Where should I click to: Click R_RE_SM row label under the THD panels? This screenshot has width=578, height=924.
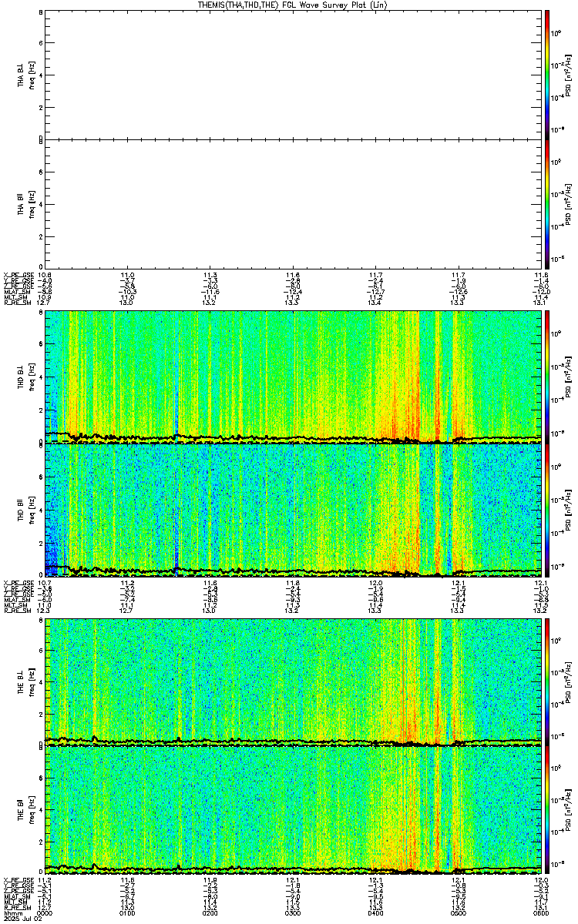point(17,611)
